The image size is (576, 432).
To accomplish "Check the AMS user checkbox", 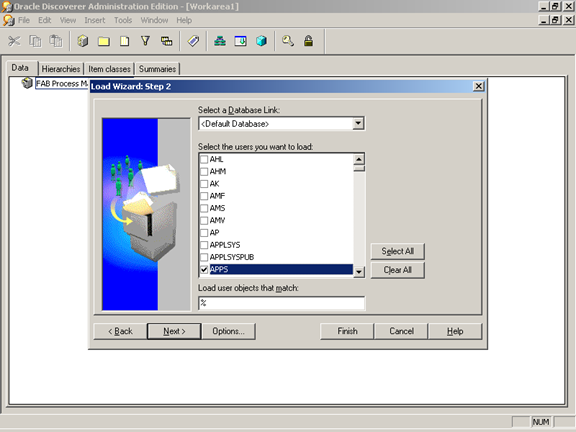I will coord(204,208).
